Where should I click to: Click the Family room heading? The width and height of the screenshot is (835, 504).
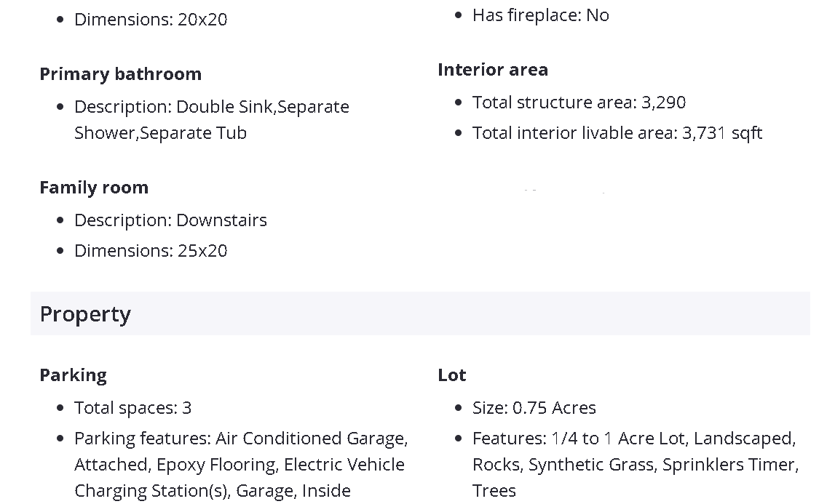click(x=94, y=188)
